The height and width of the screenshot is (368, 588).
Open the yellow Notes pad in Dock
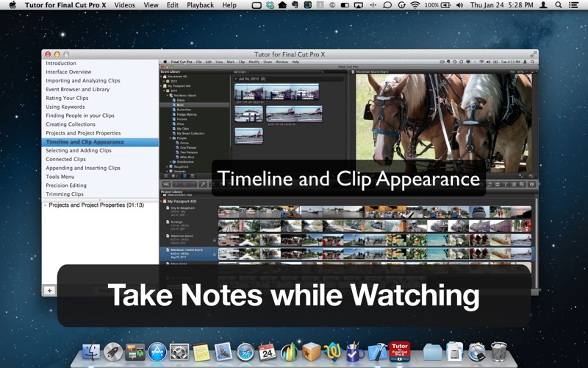[201, 353]
